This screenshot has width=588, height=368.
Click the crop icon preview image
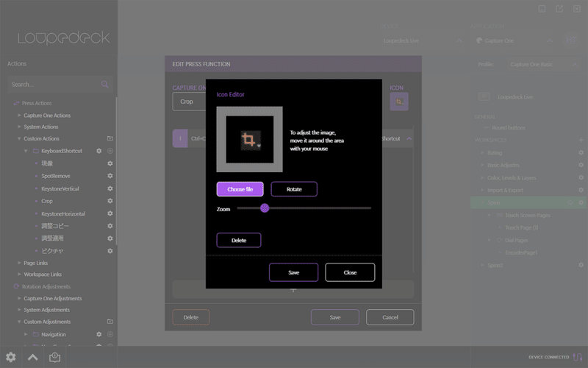click(x=250, y=140)
